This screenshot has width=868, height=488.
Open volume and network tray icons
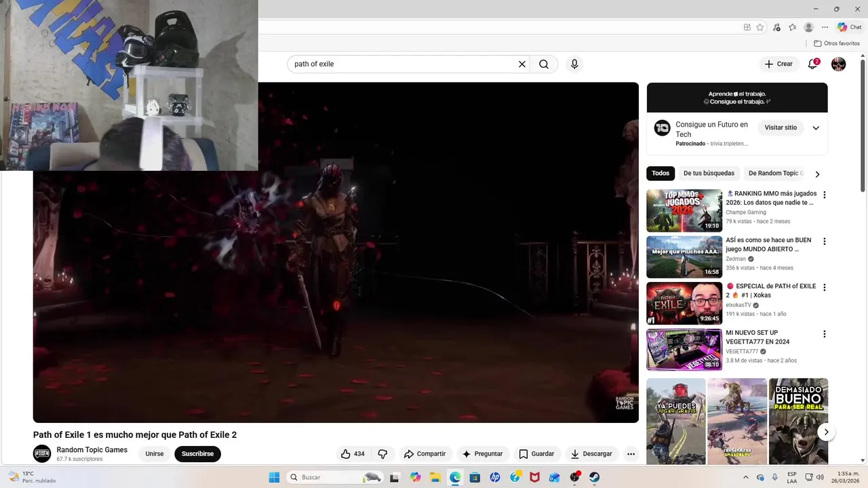pos(814,477)
